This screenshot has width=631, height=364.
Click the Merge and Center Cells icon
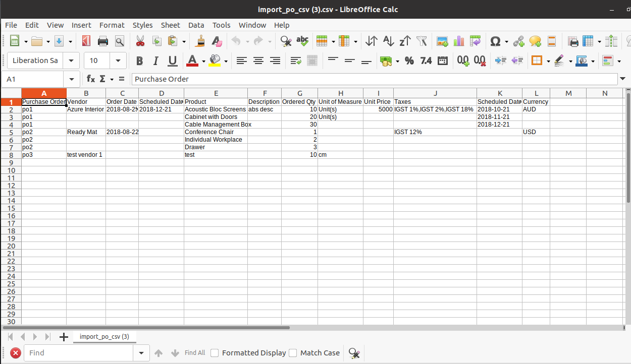[x=312, y=61]
